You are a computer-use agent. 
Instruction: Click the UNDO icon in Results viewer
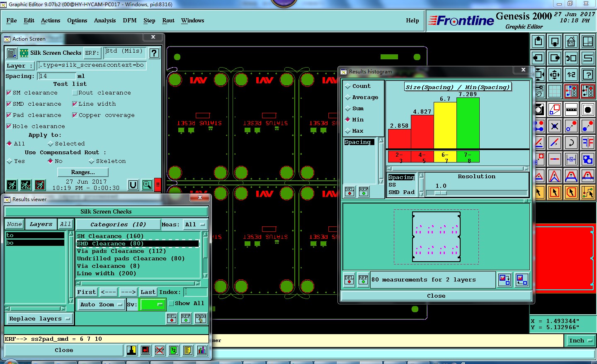tap(201, 318)
